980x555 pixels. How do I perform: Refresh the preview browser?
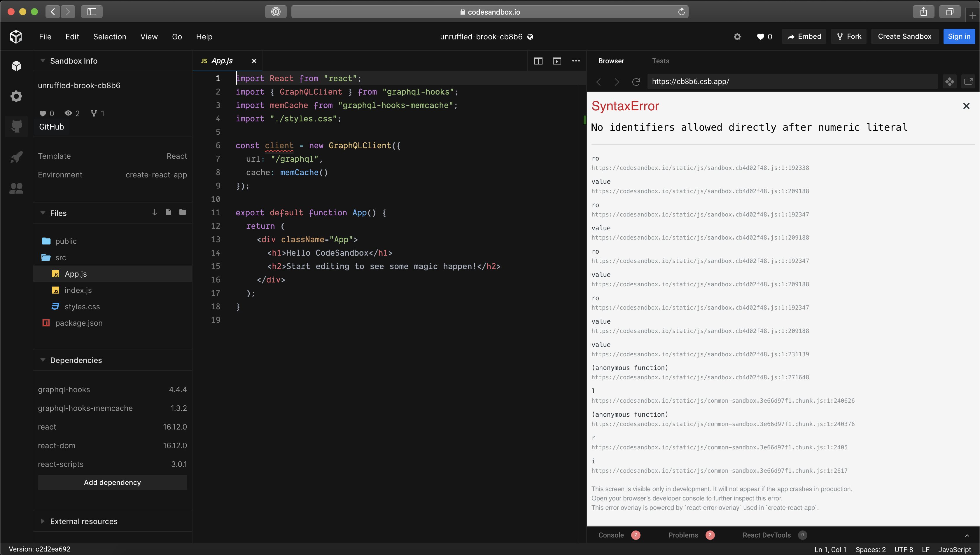tap(636, 82)
